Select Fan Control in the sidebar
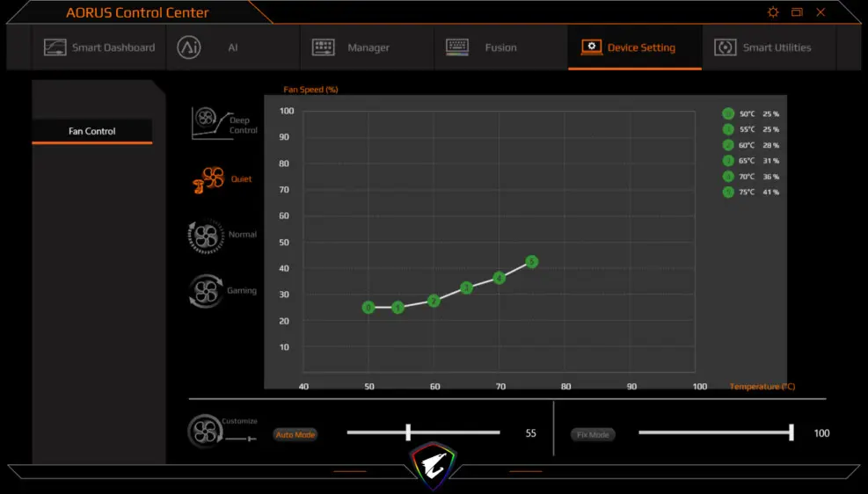Viewport: 868px width, 494px height. click(x=91, y=131)
